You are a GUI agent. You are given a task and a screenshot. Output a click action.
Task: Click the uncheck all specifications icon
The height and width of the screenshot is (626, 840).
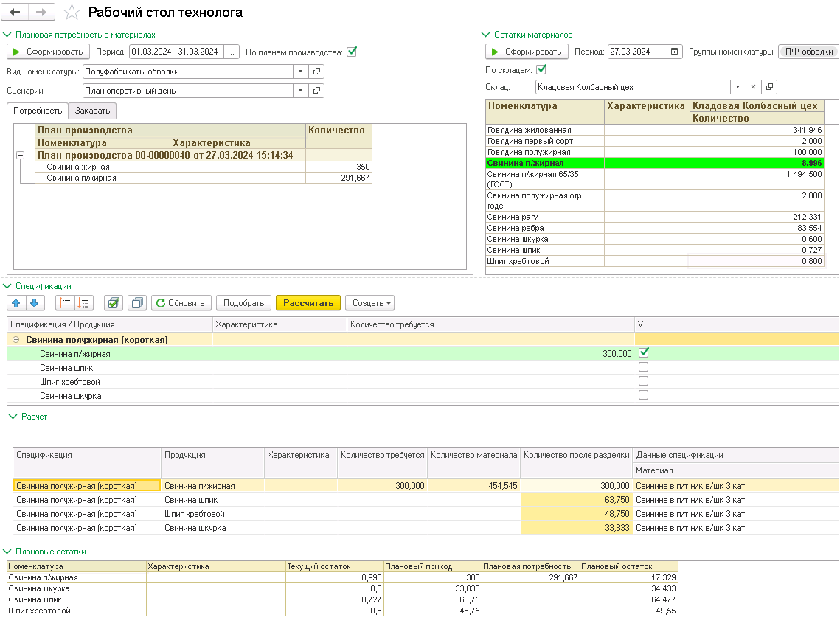click(136, 303)
